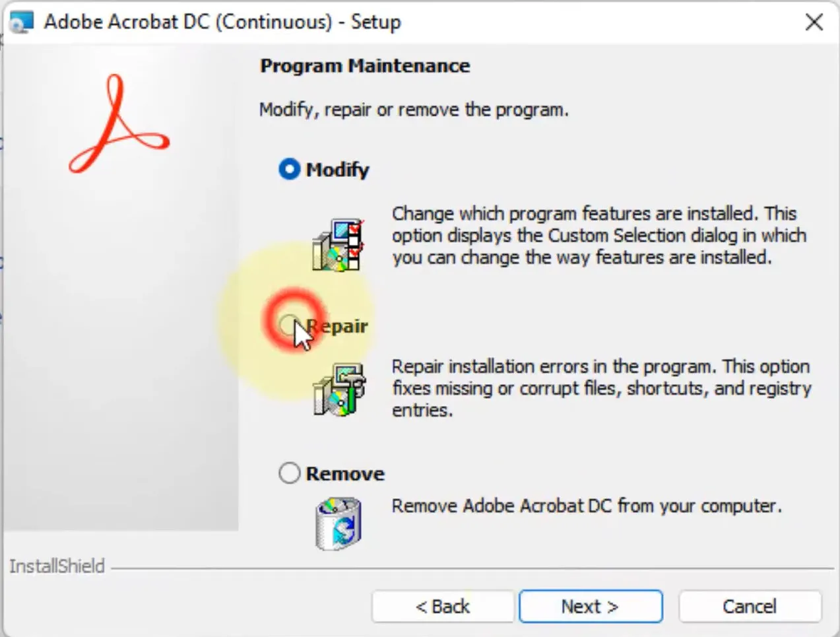Cancel the Acrobat setup
Viewport: 840px width, 637px height.
750,606
